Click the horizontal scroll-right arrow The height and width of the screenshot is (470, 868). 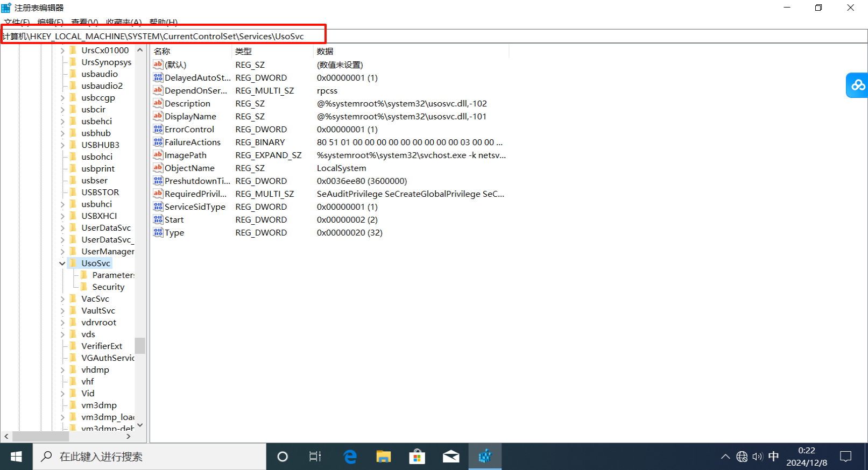128,436
